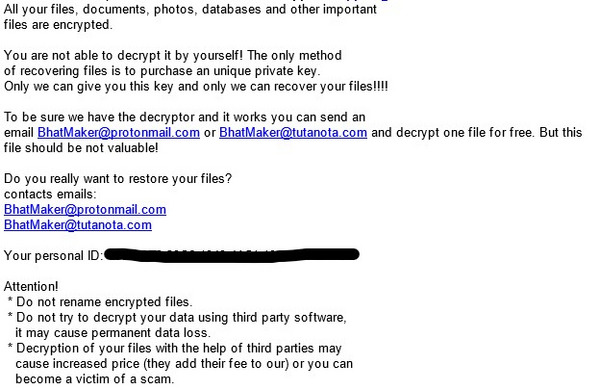Click the 'To be sure we have the decryptor' line
Viewport: 600px width, 390px height.
pos(184,117)
